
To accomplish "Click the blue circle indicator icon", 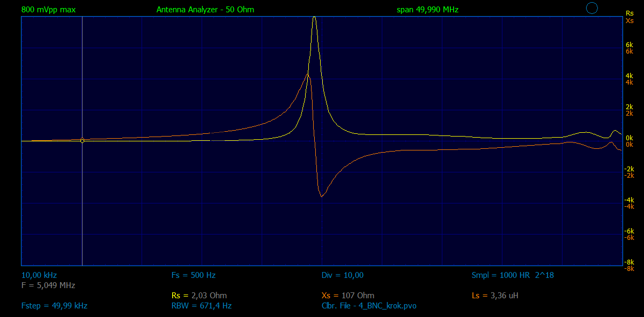I will [x=591, y=8].
